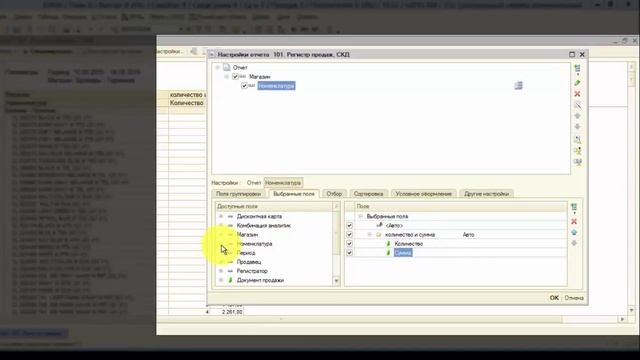Click the folder icon of количество и сумма
The height and width of the screenshot is (360, 640).
click(x=378, y=235)
